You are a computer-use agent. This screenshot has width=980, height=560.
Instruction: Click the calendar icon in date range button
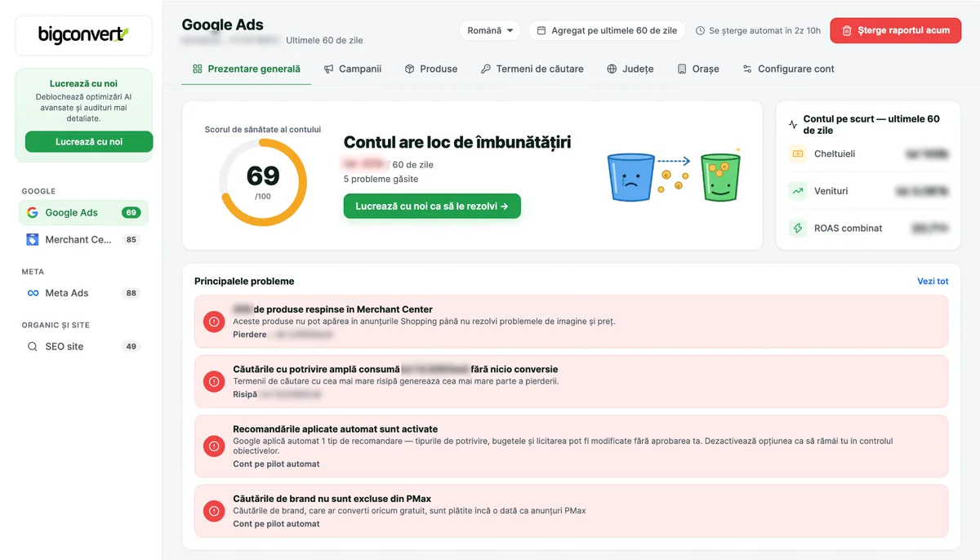tap(541, 30)
